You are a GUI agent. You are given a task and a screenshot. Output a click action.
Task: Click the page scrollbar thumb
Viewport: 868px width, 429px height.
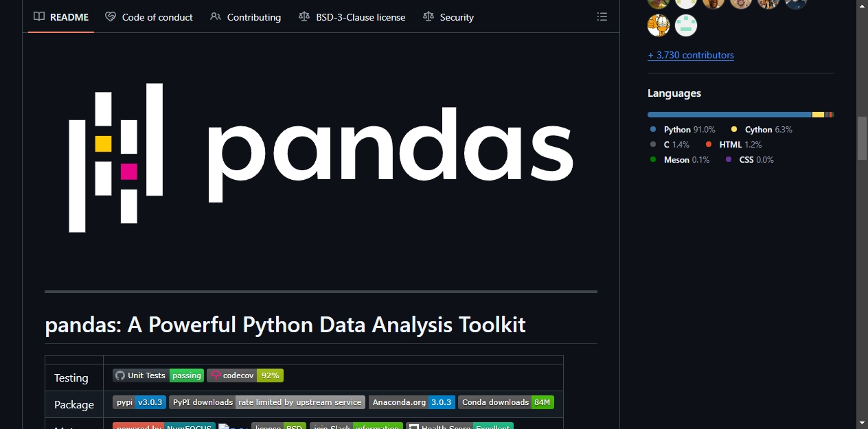tap(862, 138)
